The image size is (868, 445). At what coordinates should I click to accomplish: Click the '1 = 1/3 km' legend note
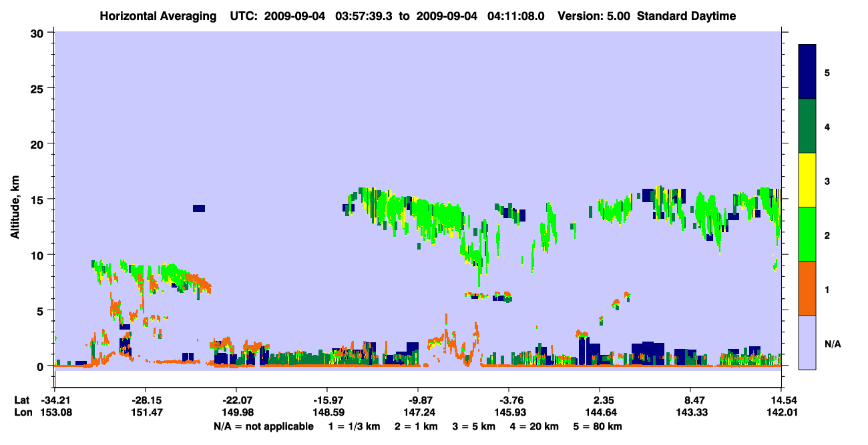pyautogui.click(x=353, y=426)
